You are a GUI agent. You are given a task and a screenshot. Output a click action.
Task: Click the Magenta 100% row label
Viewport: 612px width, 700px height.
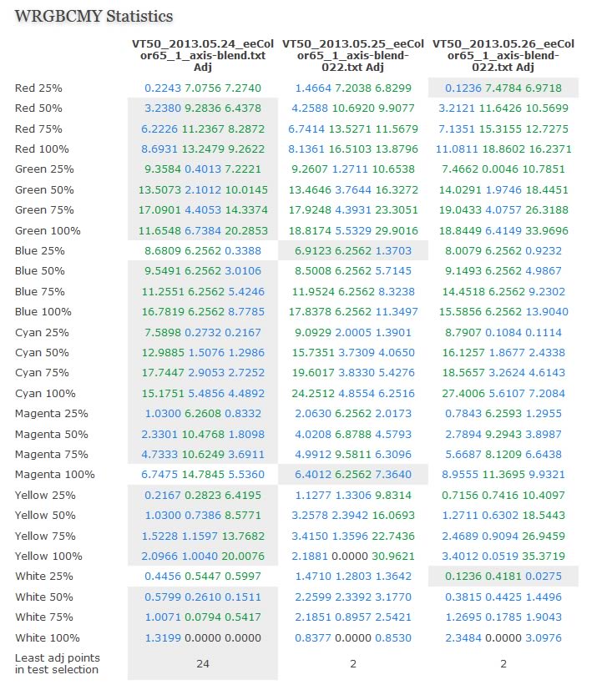(x=55, y=475)
